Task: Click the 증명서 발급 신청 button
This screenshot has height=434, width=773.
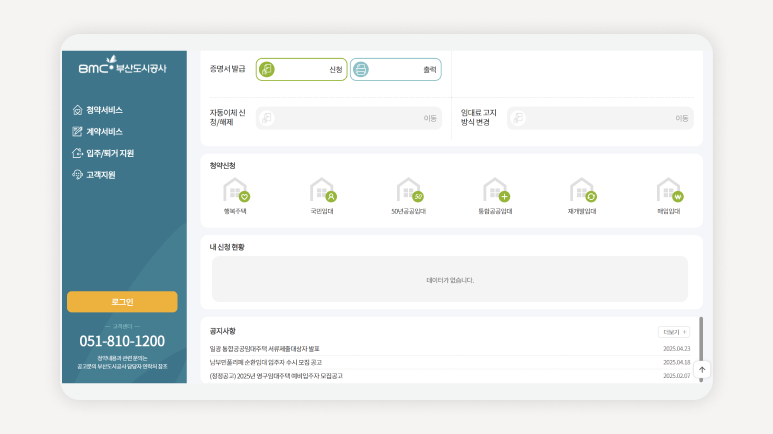Action: point(301,70)
